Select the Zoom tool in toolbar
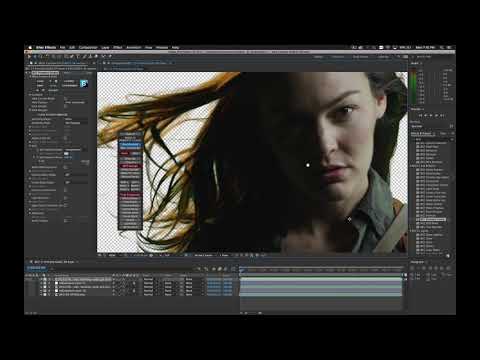The height and width of the screenshot is (360, 480). pos(41,57)
